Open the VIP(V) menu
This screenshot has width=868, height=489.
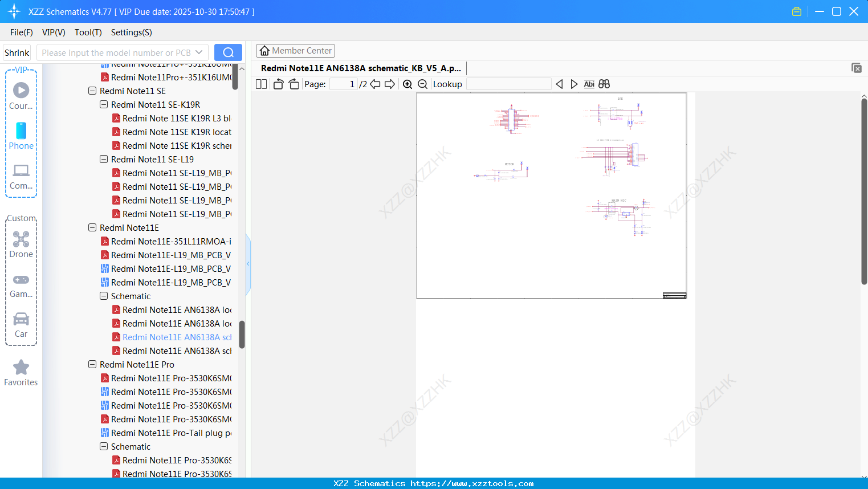53,32
